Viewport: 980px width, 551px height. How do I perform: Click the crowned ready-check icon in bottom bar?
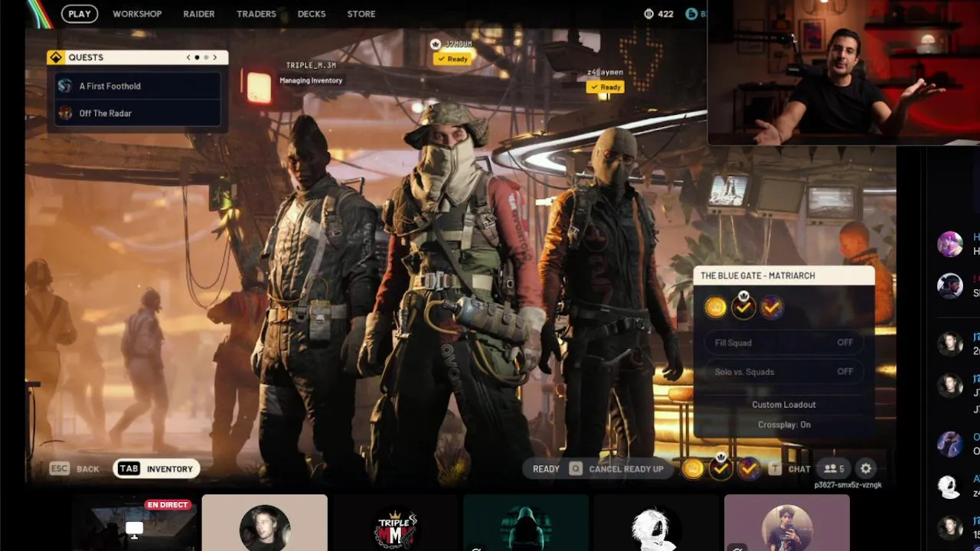pyautogui.click(x=720, y=468)
